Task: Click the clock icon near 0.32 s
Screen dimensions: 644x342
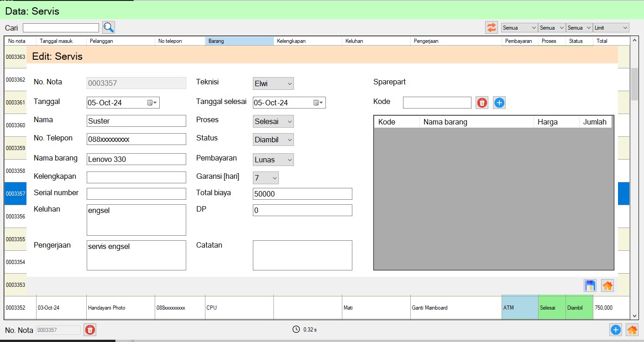Action: [296, 329]
